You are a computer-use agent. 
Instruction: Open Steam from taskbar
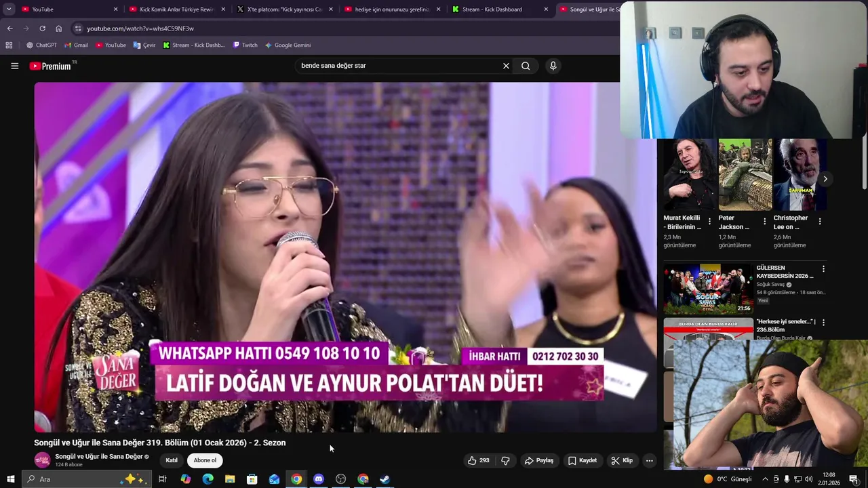point(384,479)
